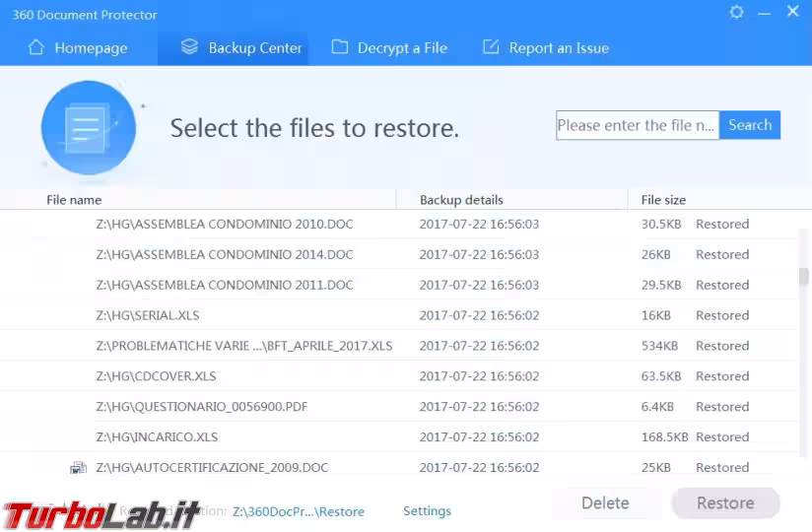
Task: Click the 168.5KB file size value
Action: pos(664,436)
